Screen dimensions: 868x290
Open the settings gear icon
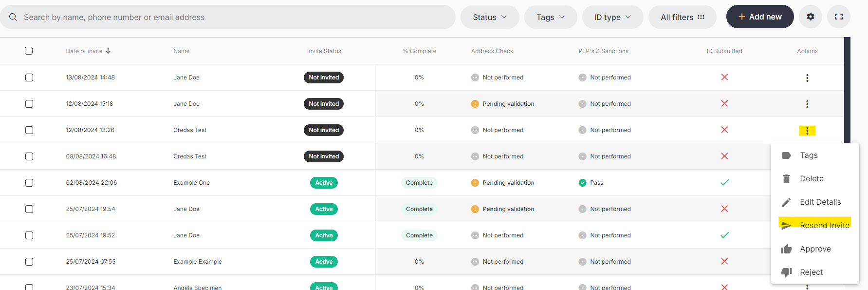click(810, 17)
